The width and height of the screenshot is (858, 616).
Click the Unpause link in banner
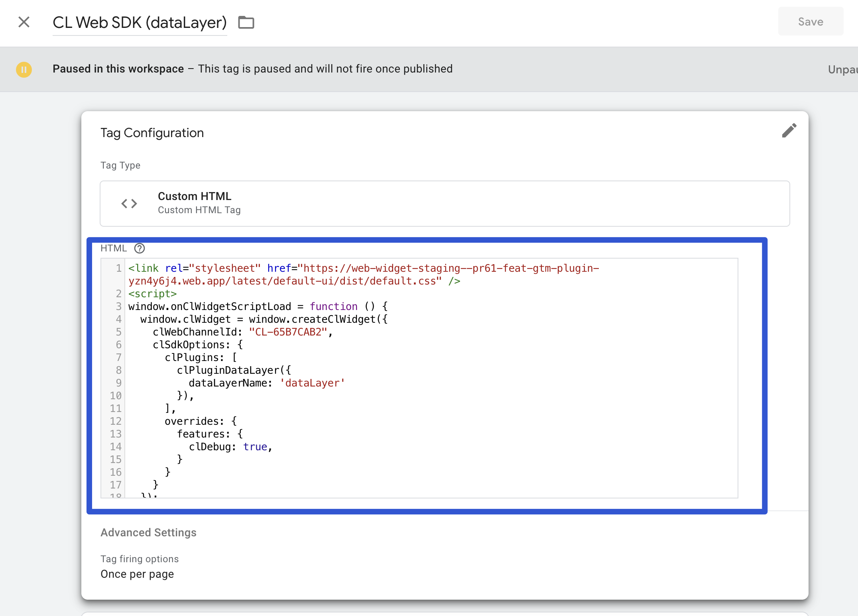coord(842,69)
